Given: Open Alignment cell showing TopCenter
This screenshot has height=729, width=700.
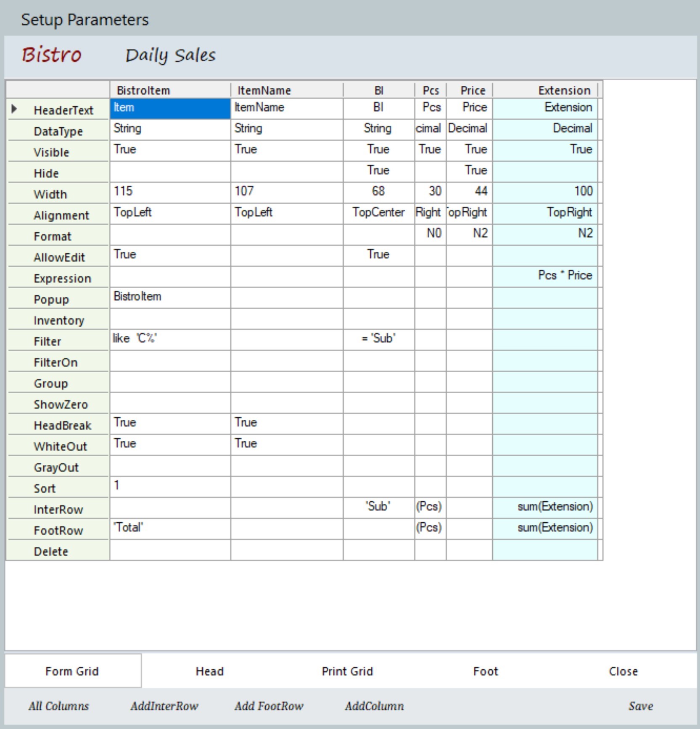Looking at the screenshot, I should click(378, 213).
